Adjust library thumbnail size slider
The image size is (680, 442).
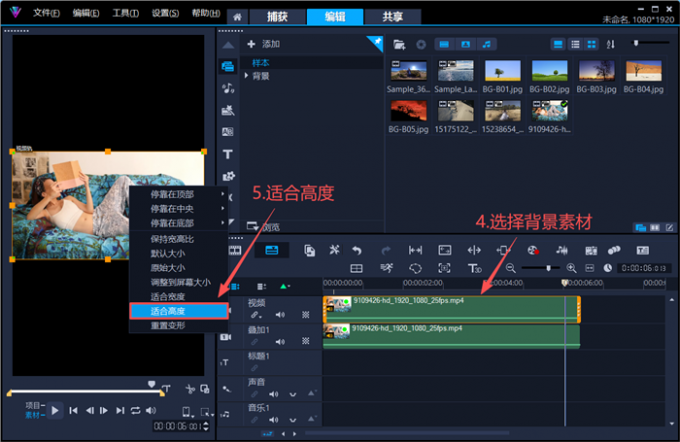(636, 43)
